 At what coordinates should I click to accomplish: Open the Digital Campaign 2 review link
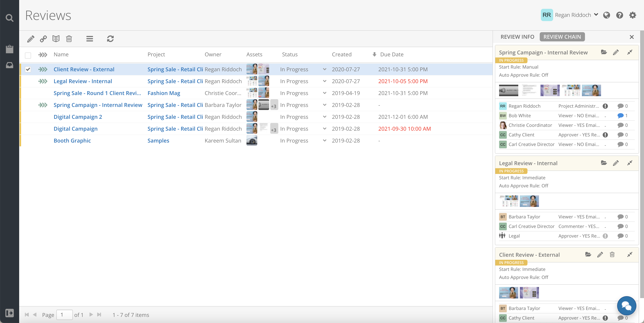[x=78, y=117]
